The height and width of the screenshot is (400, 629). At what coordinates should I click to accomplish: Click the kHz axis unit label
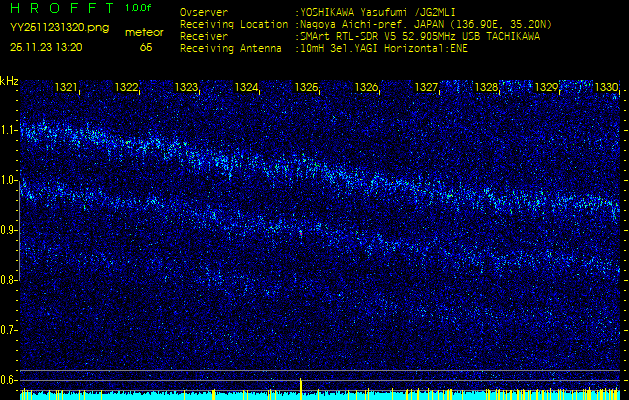[9, 81]
